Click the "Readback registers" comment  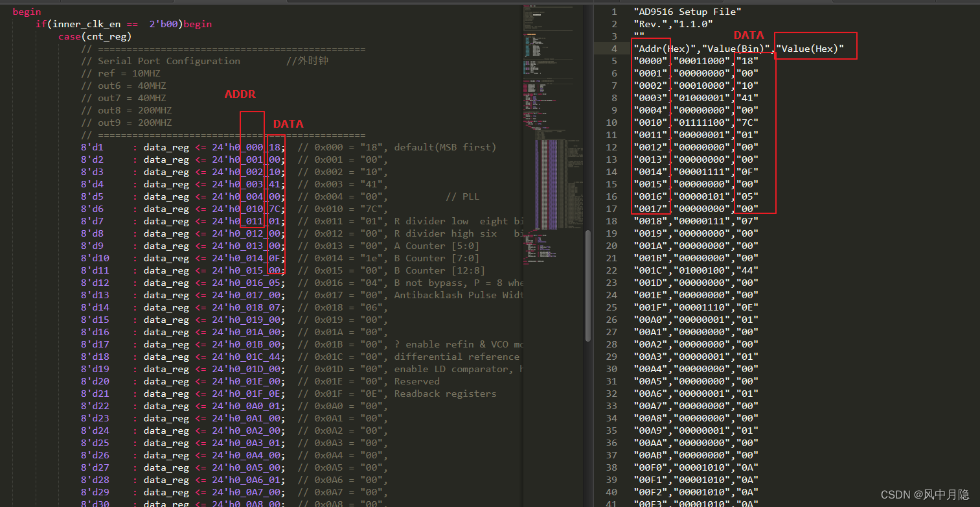pyautogui.click(x=445, y=394)
